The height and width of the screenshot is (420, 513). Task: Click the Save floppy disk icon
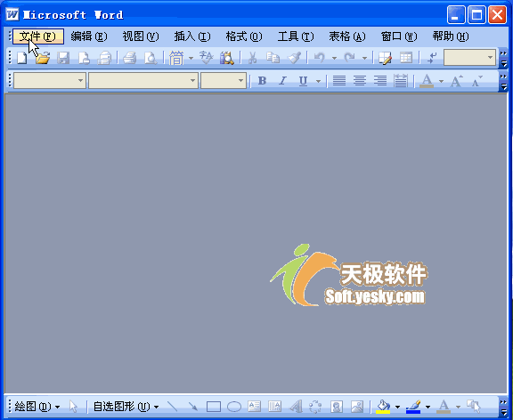tap(63, 58)
